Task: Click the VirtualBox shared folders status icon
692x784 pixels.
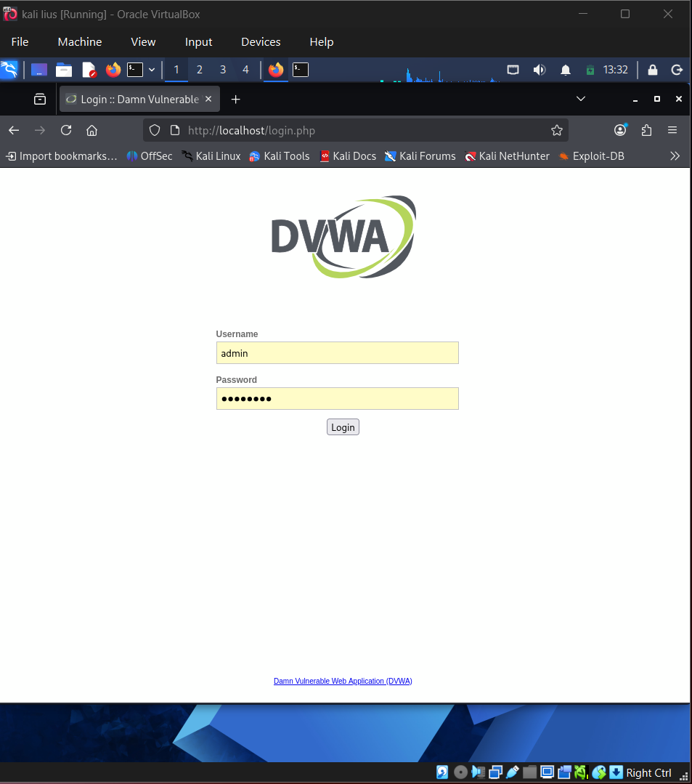Action: pos(529,772)
